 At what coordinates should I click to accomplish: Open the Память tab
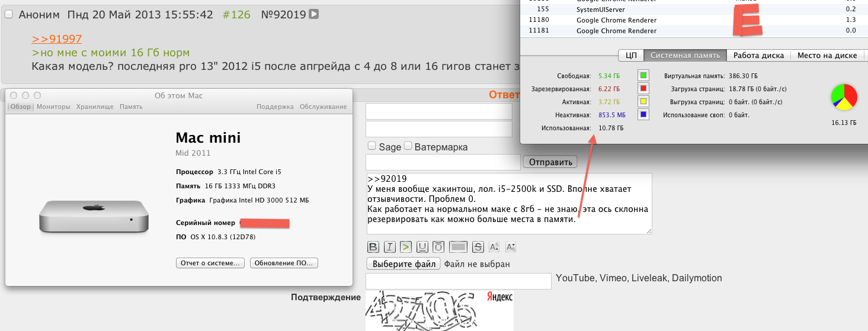131,107
